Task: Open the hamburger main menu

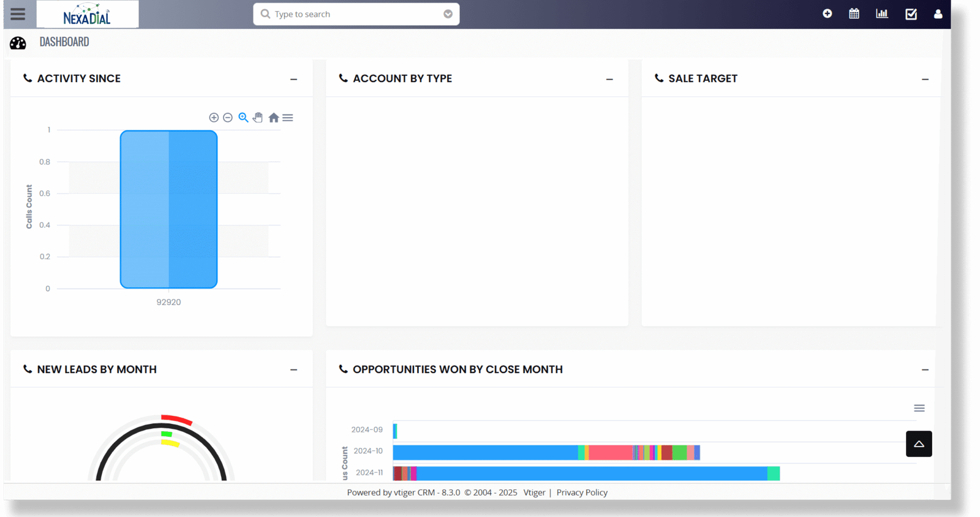Action: tap(18, 14)
